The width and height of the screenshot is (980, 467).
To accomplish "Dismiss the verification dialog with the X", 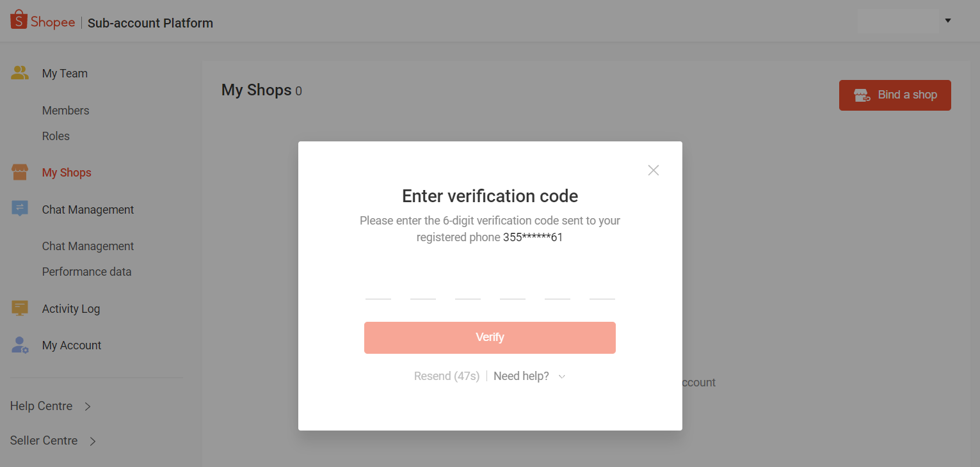I will (x=653, y=170).
